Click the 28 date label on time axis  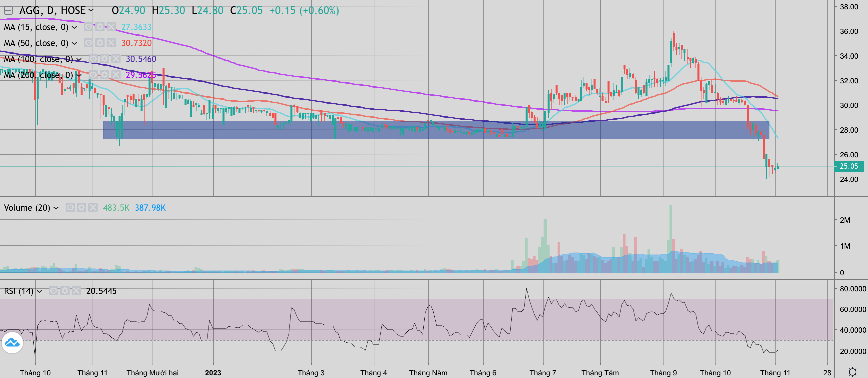coord(827,373)
